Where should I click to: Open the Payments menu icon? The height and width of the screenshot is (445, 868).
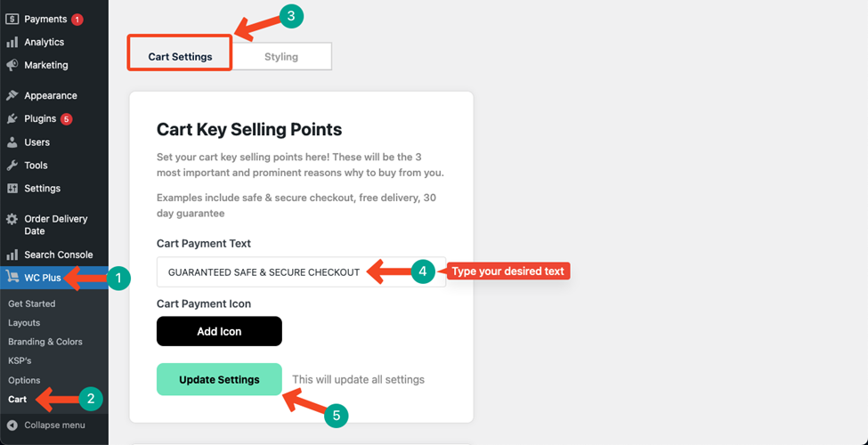12,19
